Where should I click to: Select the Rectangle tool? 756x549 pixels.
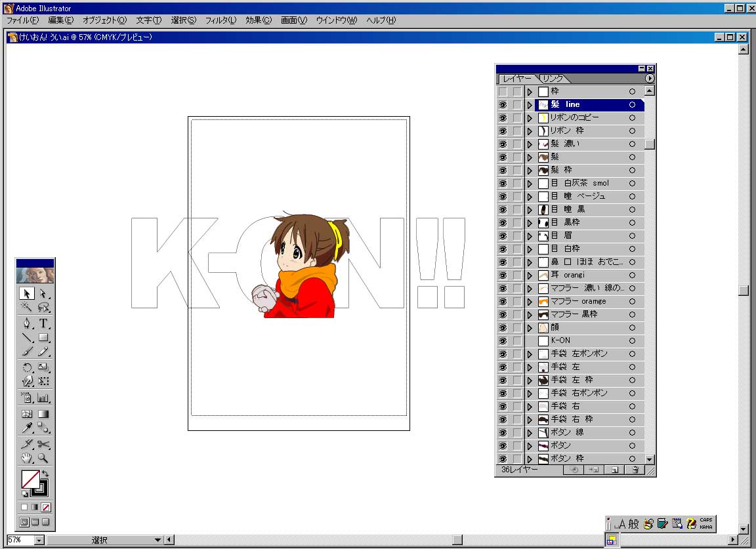click(x=43, y=337)
